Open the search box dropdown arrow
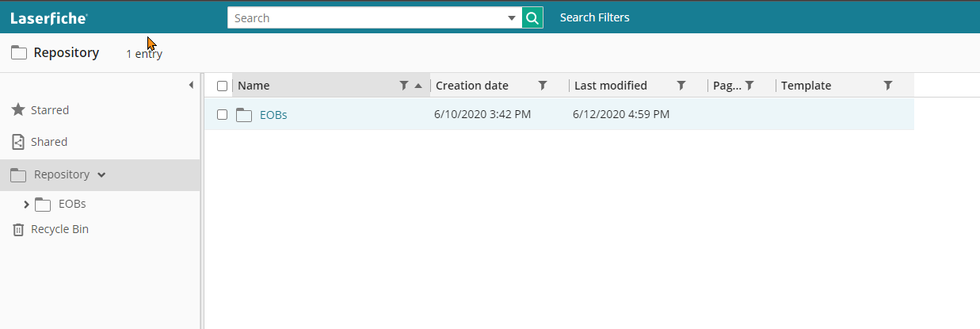The width and height of the screenshot is (980, 329). coord(512,17)
